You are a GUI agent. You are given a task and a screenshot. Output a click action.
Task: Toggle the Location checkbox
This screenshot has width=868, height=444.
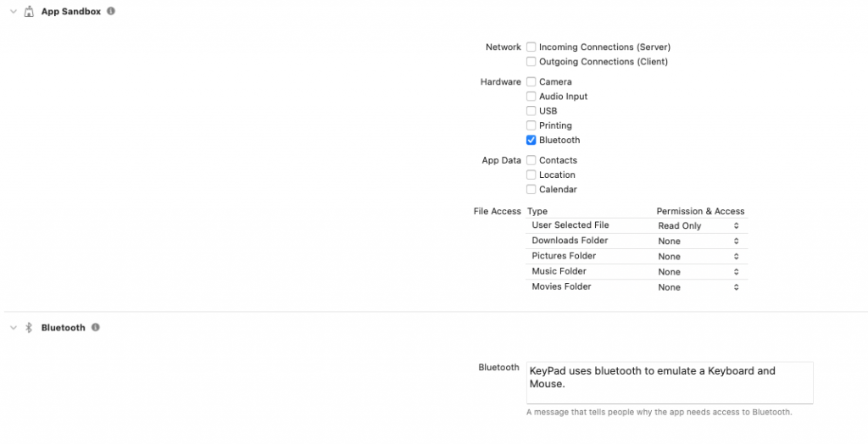coord(531,175)
